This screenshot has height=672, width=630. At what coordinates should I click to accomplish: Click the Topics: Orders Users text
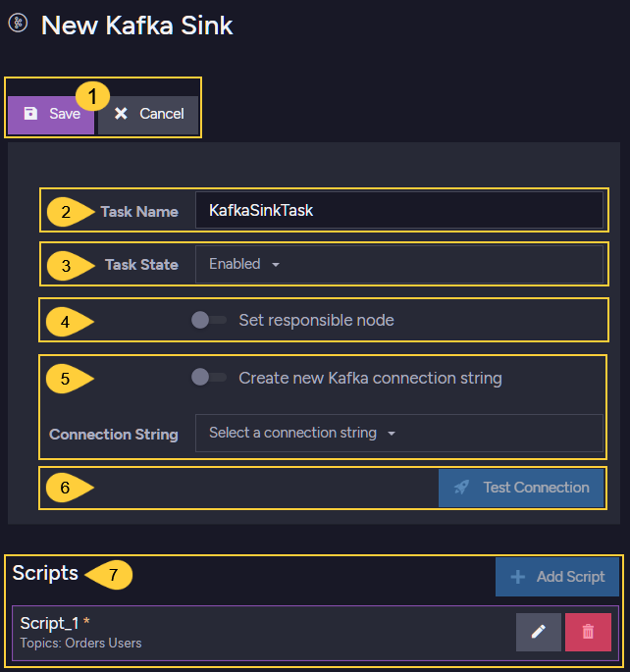pos(80,644)
